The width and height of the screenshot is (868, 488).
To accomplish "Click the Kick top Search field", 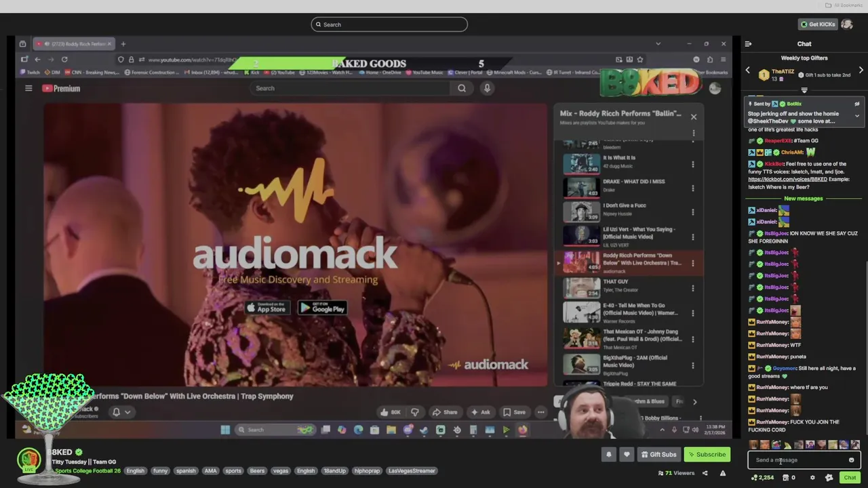I will click(389, 24).
